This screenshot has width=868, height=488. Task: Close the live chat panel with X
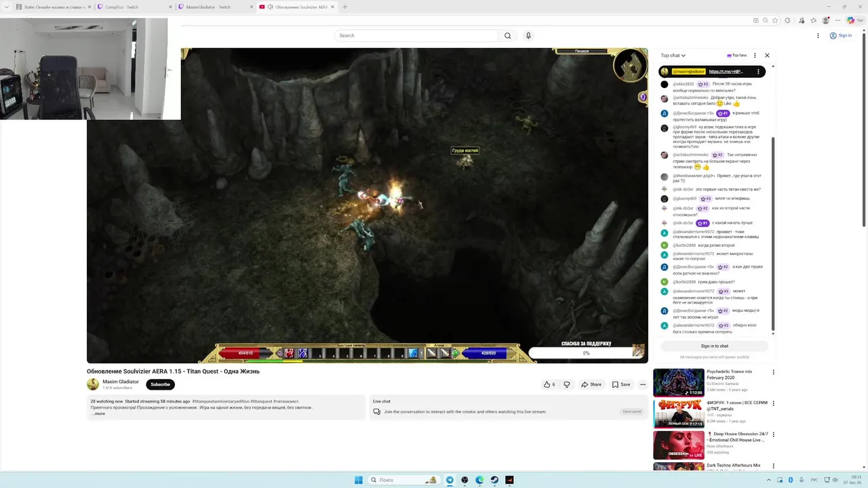pyautogui.click(x=767, y=56)
